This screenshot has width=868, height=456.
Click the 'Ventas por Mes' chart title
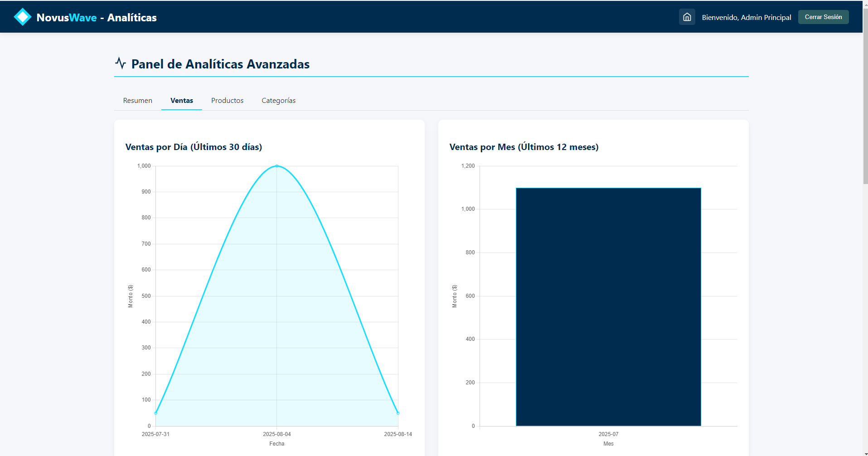click(x=524, y=147)
